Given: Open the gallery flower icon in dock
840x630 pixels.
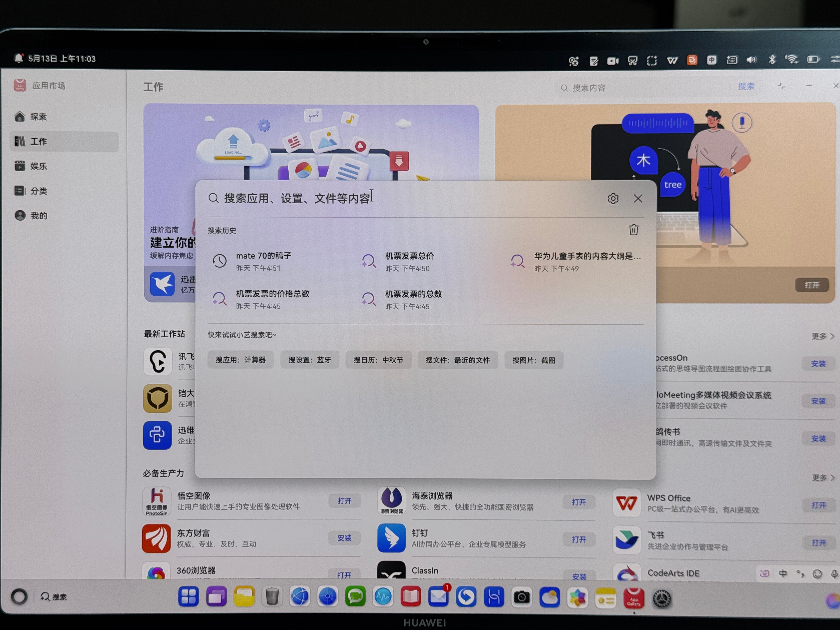Looking at the screenshot, I should (577, 598).
